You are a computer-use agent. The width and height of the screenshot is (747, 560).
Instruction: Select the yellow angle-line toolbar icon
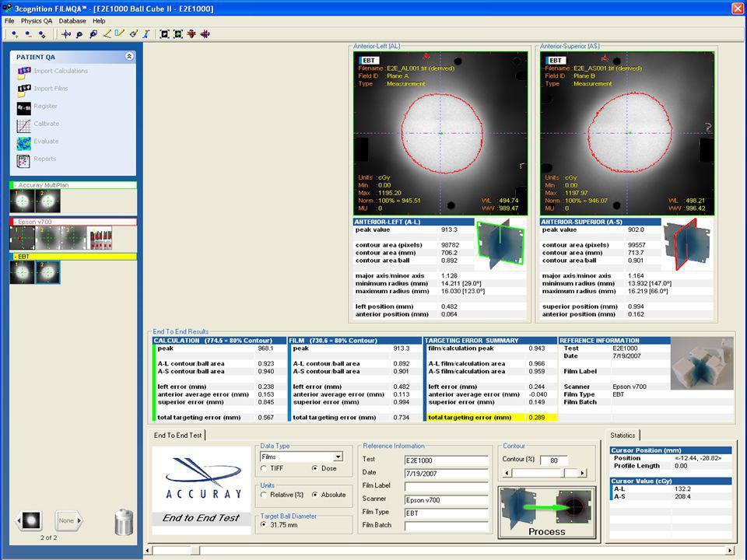click(107, 33)
